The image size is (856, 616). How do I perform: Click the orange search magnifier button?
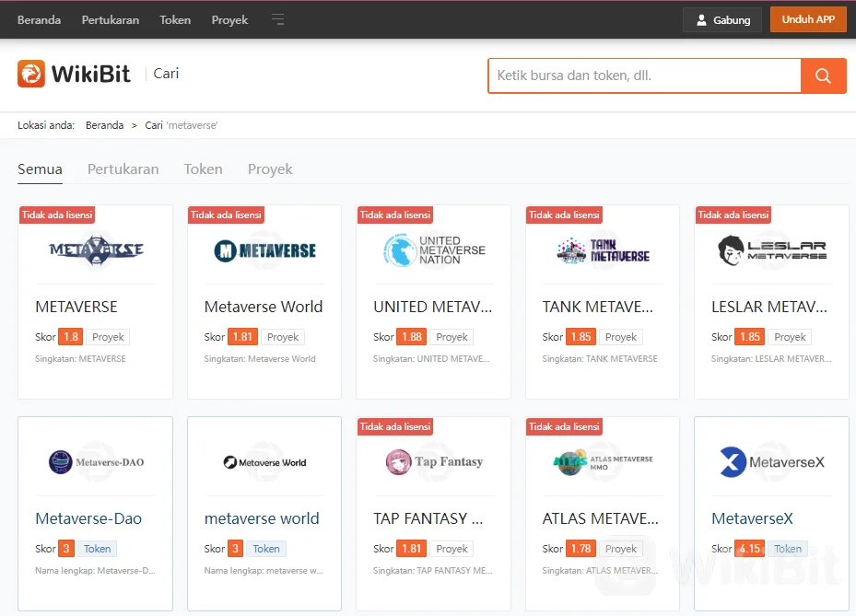click(x=823, y=76)
